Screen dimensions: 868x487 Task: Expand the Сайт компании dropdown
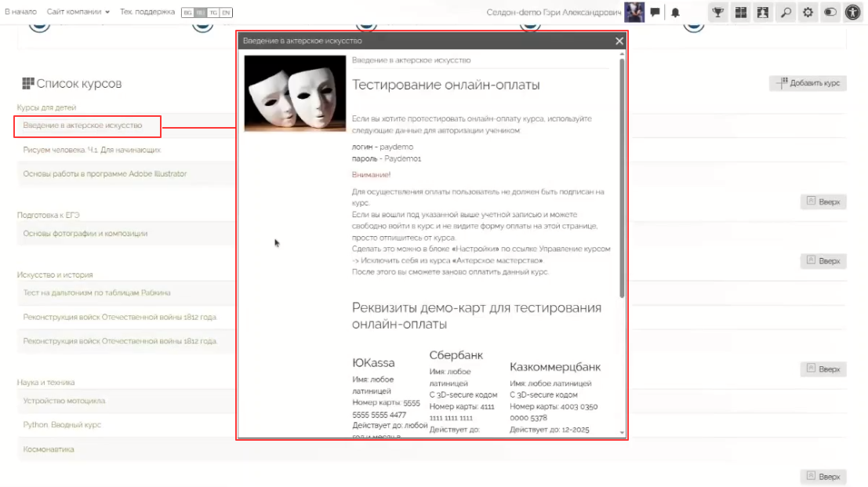point(78,12)
